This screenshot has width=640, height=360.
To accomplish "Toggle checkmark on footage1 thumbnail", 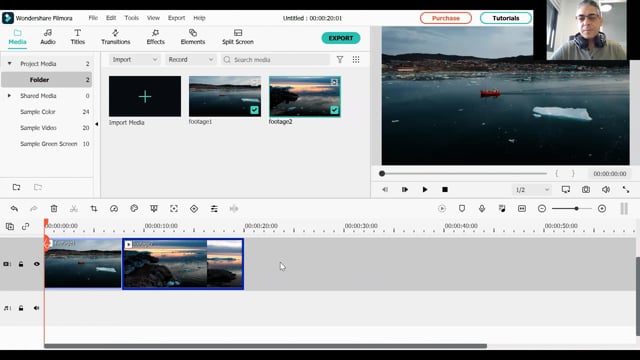I will (x=254, y=110).
